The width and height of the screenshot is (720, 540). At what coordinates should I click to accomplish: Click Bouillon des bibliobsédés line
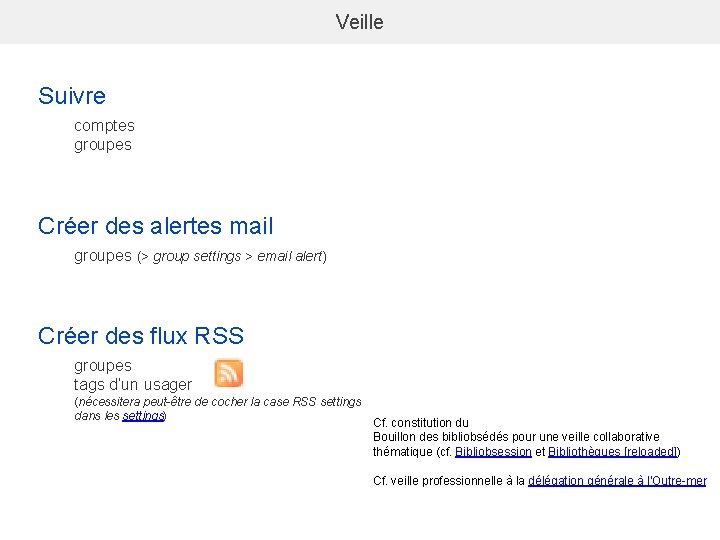[x=517, y=437]
